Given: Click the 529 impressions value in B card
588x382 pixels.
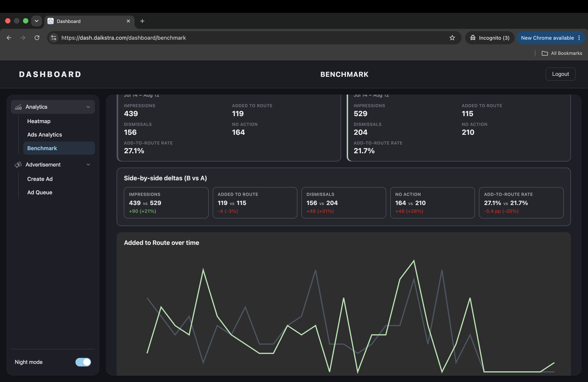Looking at the screenshot, I should coord(360,114).
